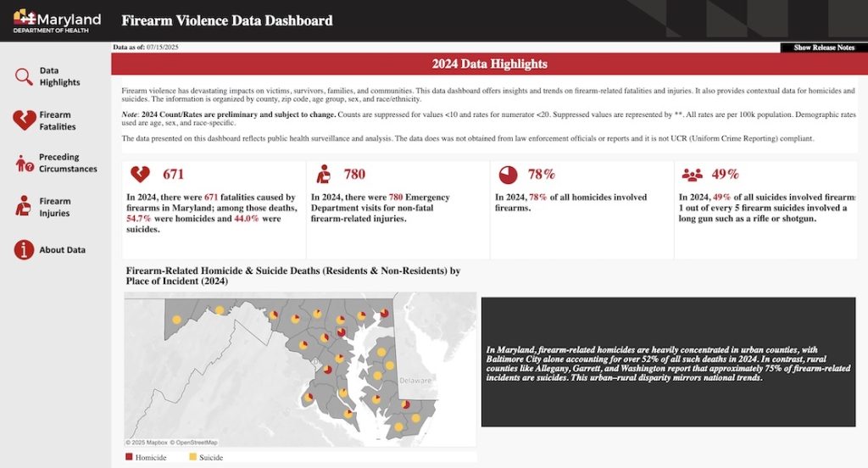Click the Preceding Circumstances person icon
Screen dimensions: 868x468
click(x=25, y=163)
